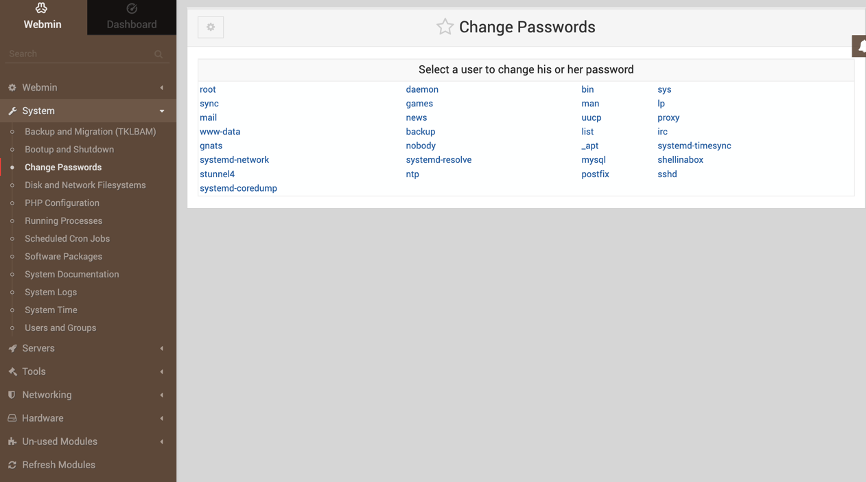
Task: Select the daemon user link
Action: 422,89
